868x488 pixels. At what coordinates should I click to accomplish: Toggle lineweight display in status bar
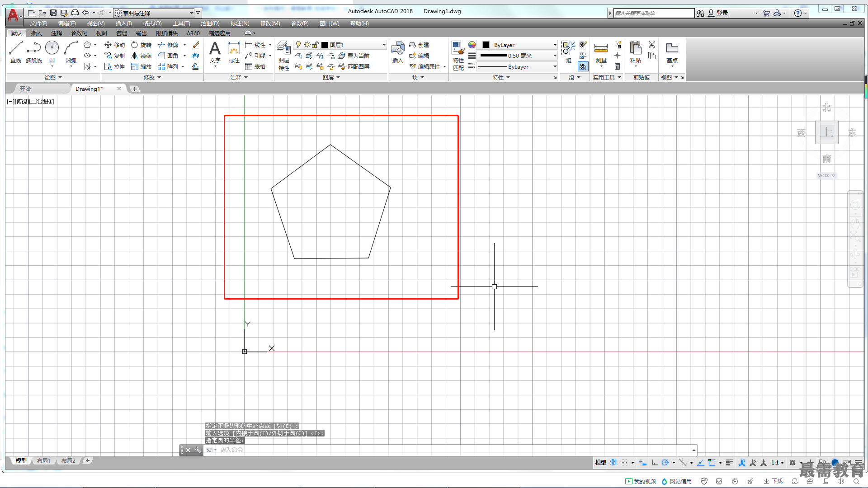[729, 462]
